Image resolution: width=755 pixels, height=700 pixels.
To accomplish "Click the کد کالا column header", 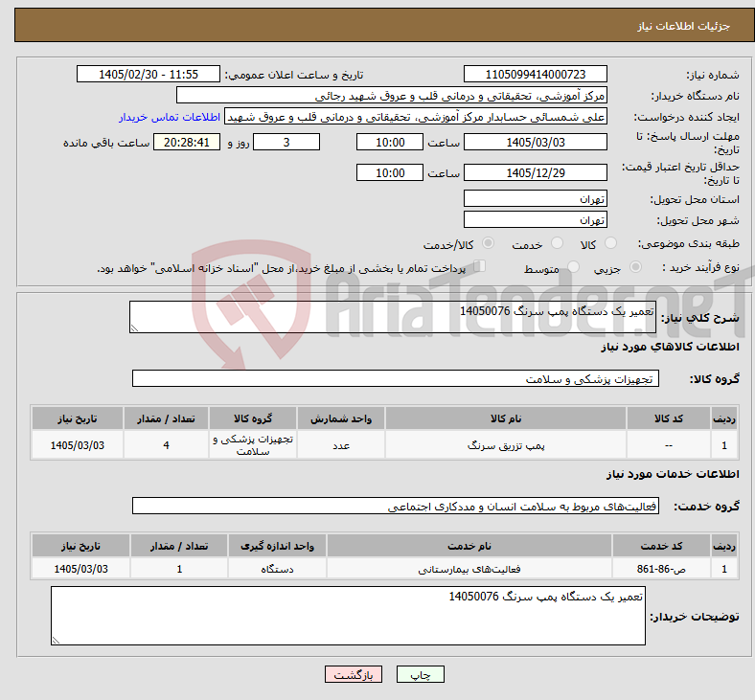I will [669, 418].
